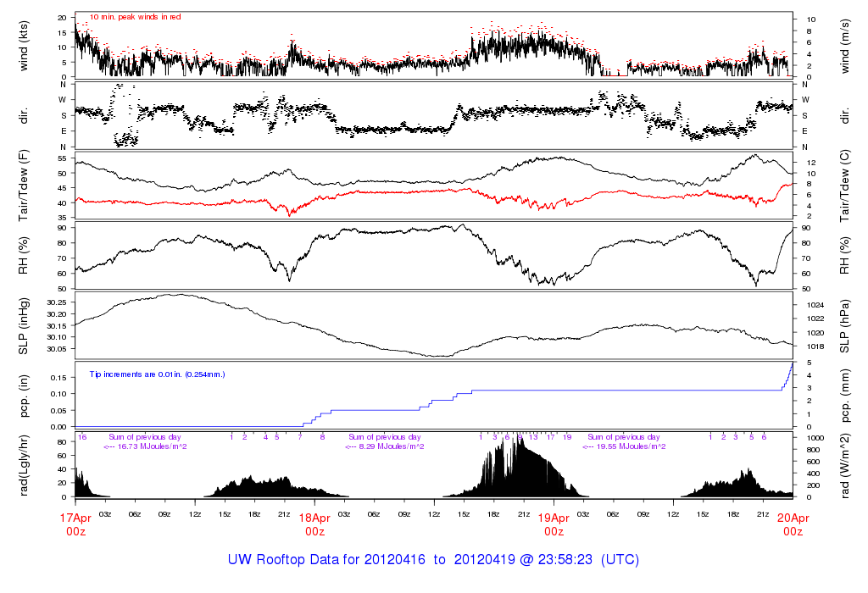Click the '8.29 MJoules/m^2' radiation sum
Viewport: 868px width, 593px height.
point(392,446)
